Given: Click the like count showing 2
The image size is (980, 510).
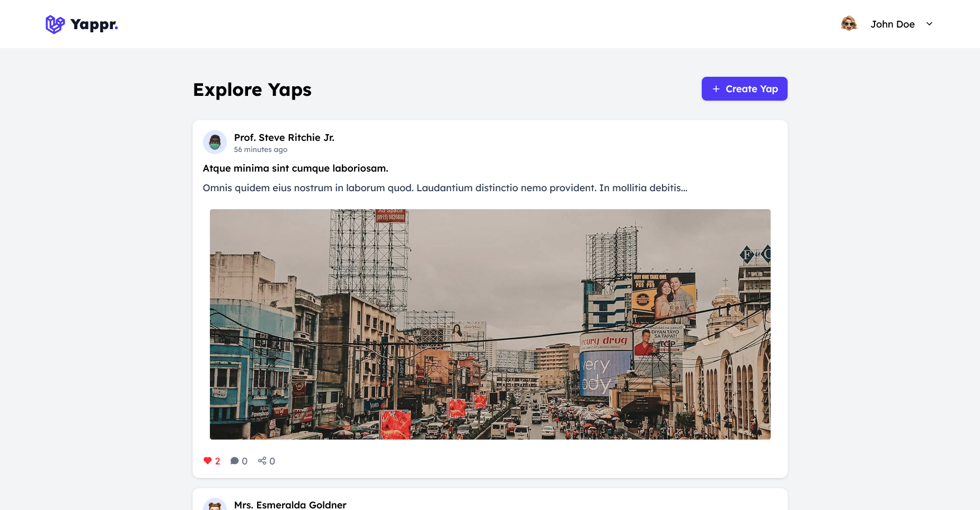Looking at the screenshot, I should point(218,461).
